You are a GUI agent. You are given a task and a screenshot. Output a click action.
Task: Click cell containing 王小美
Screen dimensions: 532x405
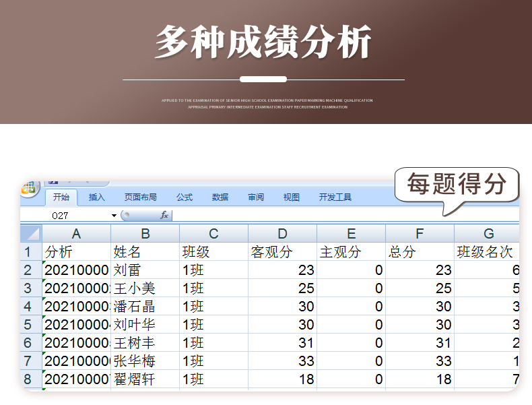145,288
